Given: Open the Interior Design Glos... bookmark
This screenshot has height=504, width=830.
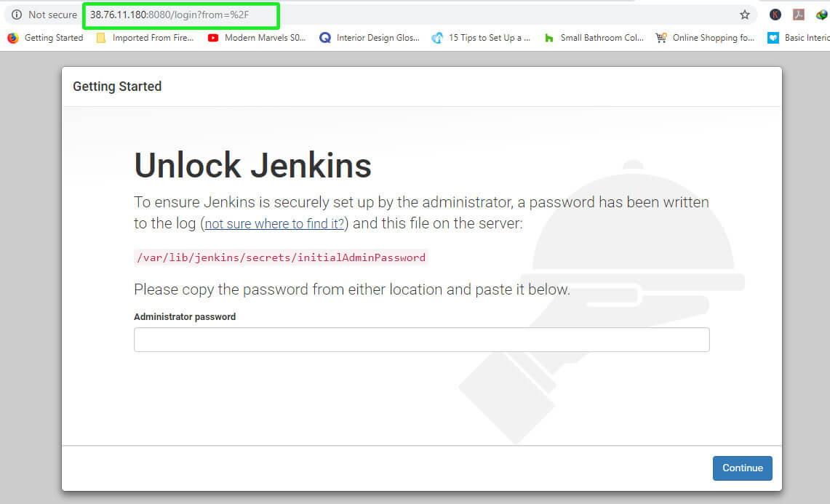Looking at the screenshot, I should [x=370, y=38].
